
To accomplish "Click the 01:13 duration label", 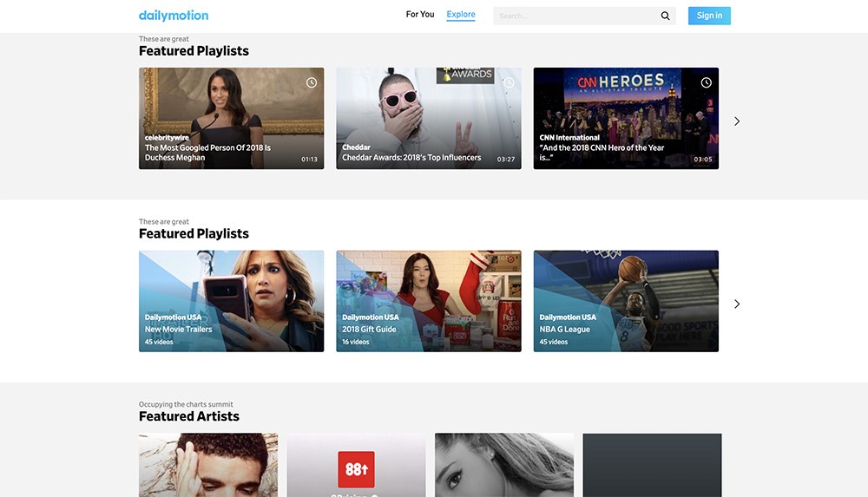I will click(310, 160).
